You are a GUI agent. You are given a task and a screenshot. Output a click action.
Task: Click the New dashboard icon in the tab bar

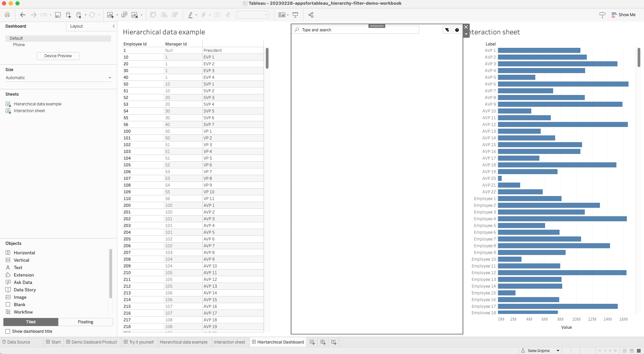click(323, 342)
